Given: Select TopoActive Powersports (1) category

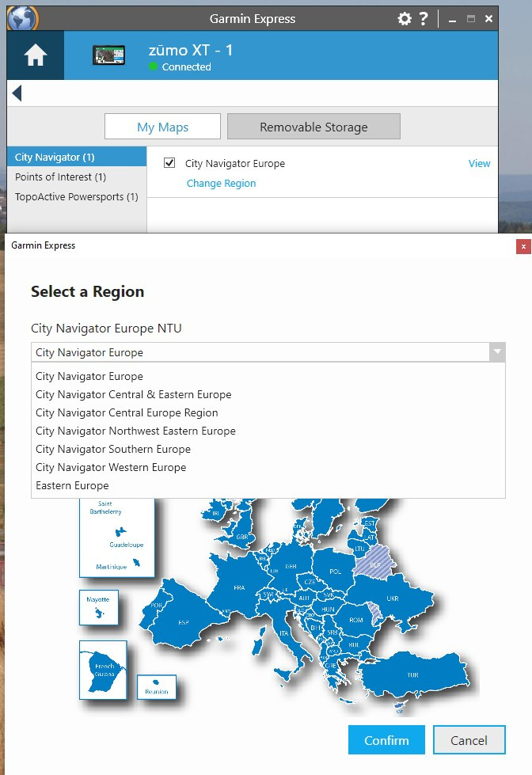Looking at the screenshot, I should 77,196.
